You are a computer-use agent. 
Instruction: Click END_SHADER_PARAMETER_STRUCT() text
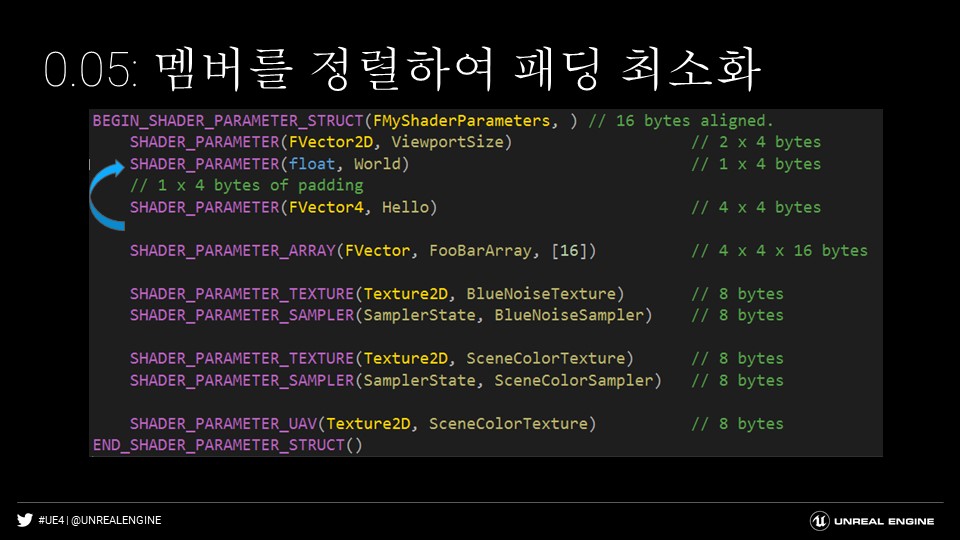[x=228, y=445]
